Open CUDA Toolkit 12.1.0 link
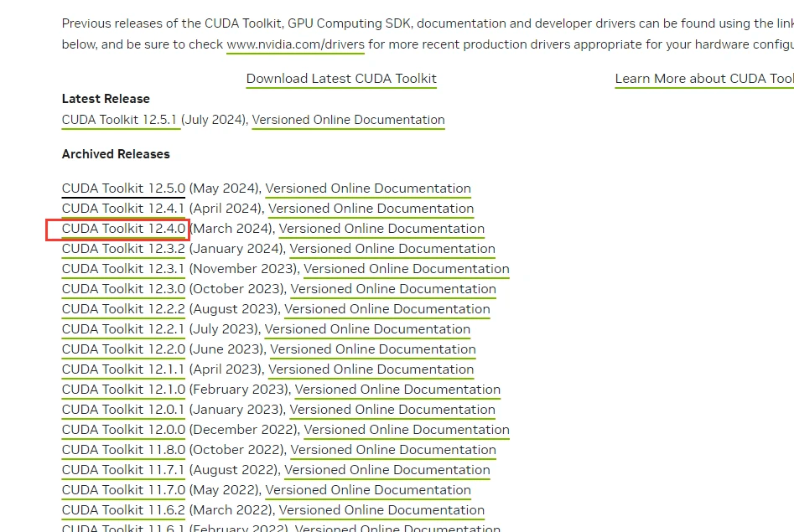The height and width of the screenshot is (532, 794). tap(123, 390)
